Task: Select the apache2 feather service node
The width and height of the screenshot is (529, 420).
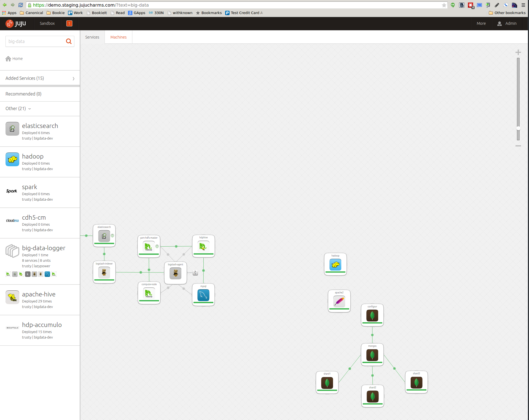Action: [x=339, y=301]
